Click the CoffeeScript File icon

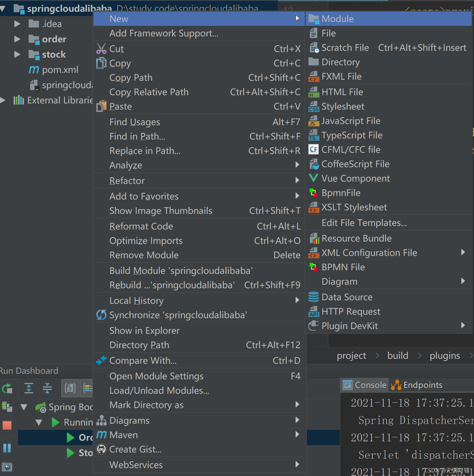(314, 164)
